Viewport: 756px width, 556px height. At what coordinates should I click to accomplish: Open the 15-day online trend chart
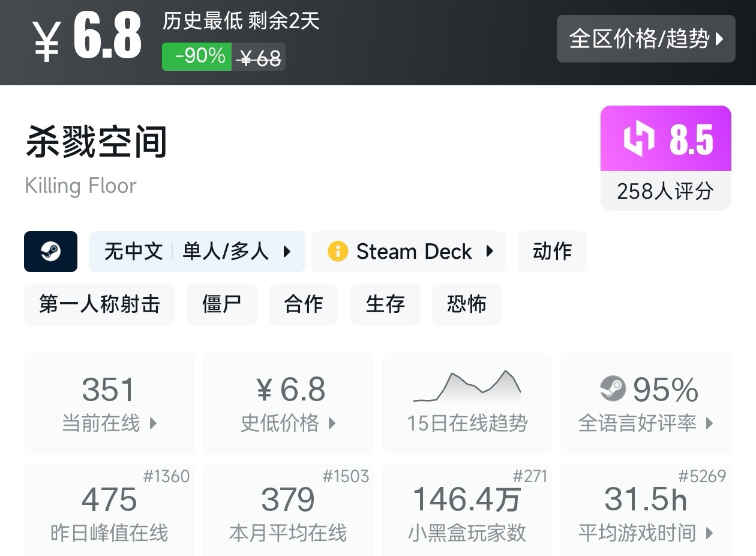467,403
